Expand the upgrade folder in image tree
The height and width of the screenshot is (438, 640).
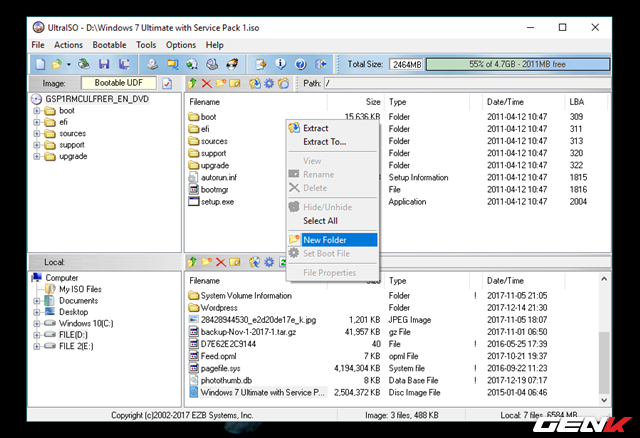pyautogui.click(x=37, y=156)
